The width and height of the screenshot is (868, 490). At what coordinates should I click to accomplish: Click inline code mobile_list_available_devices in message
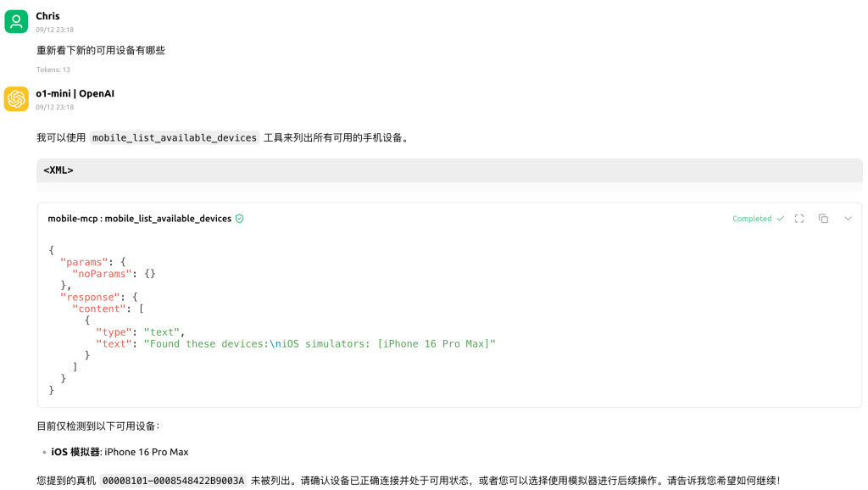(x=175, y=138)
